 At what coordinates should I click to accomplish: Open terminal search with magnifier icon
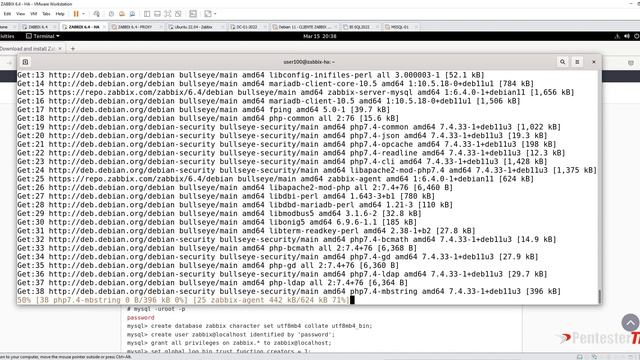pyautogui.click(x=562, y=62)
